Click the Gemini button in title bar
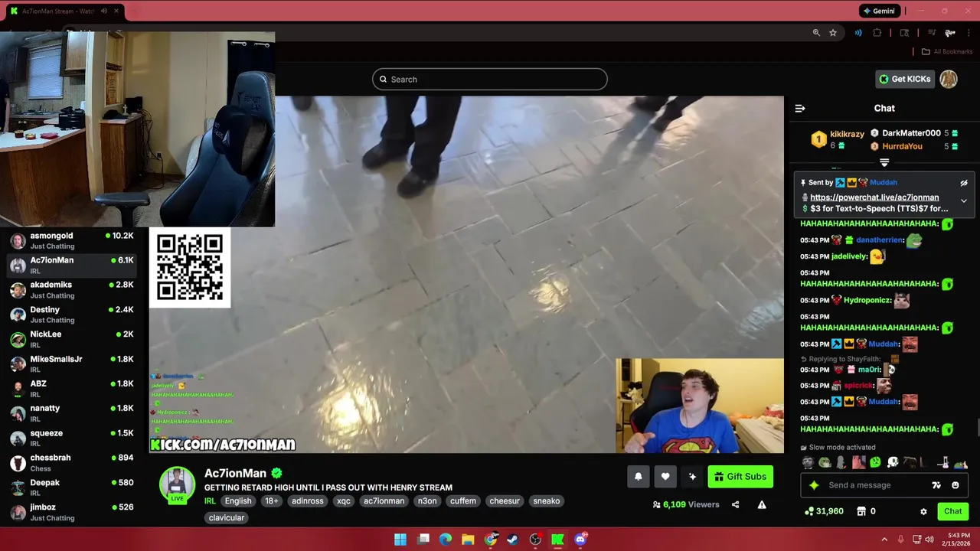 coord(879,11)
